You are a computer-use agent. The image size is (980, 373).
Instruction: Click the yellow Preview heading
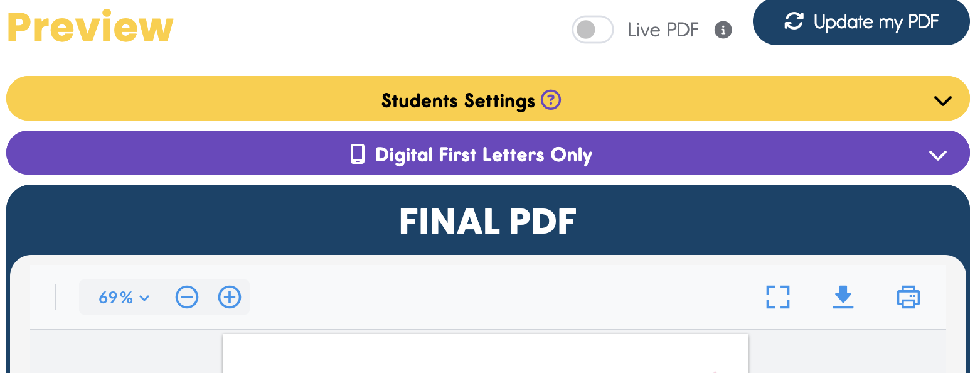[90, 27]
